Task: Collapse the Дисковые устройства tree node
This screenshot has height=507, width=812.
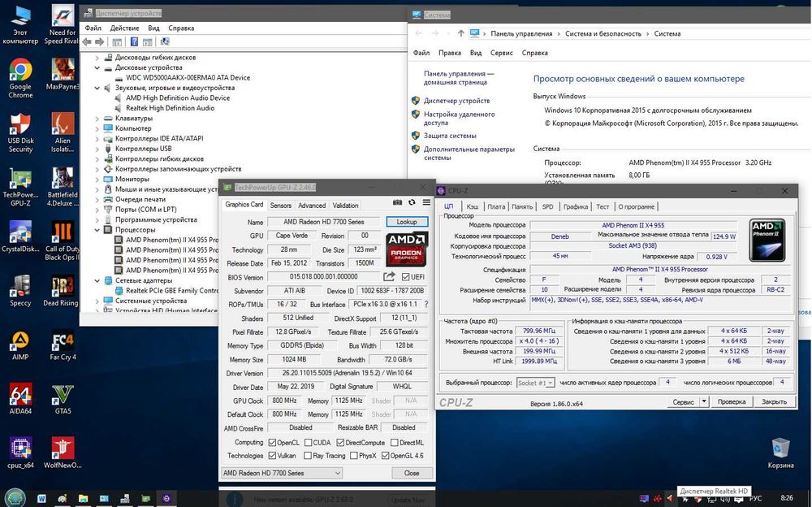Action: coord(97,68)
